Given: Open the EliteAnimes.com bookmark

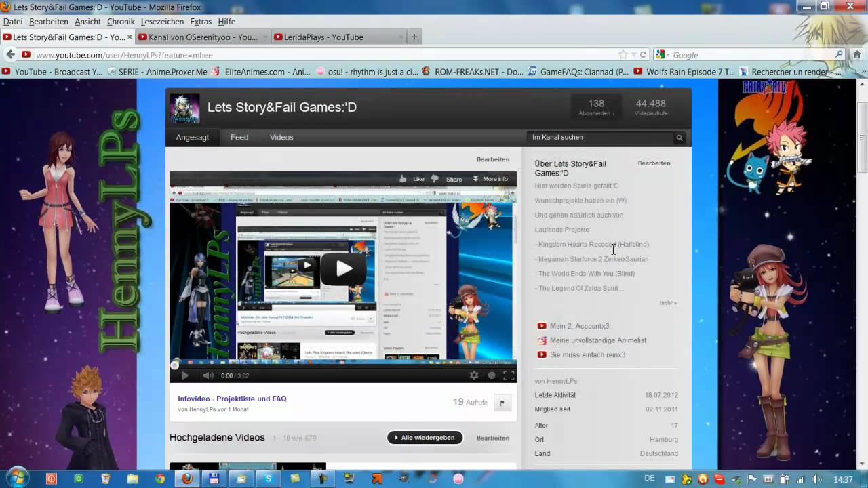Looking at the screenshot, I should pos(262,71).
